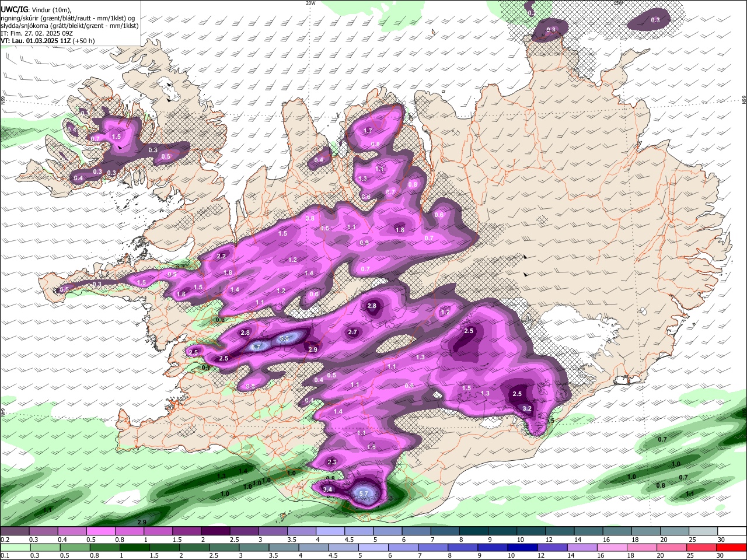This screenshot has height=560, width=747.
Task: Select the bright red swatch above 30 in the lower legend row
Action: pyautogui.click(x=731, y=548)
